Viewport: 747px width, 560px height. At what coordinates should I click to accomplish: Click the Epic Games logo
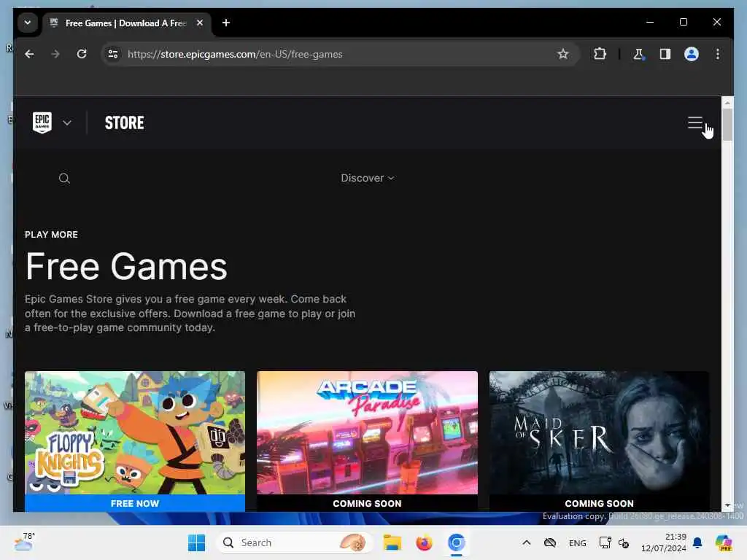tap(42, 122)
